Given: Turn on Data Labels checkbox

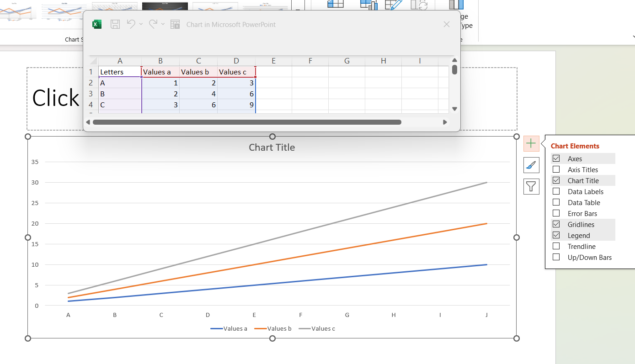Looking at the screenshot, I should [x=556, y=191].
